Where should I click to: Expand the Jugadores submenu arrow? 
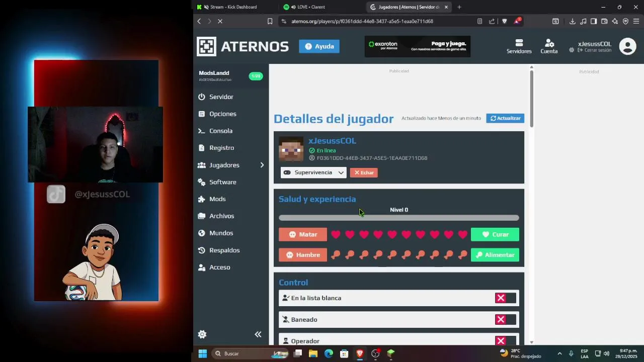[x=262, y=165]
